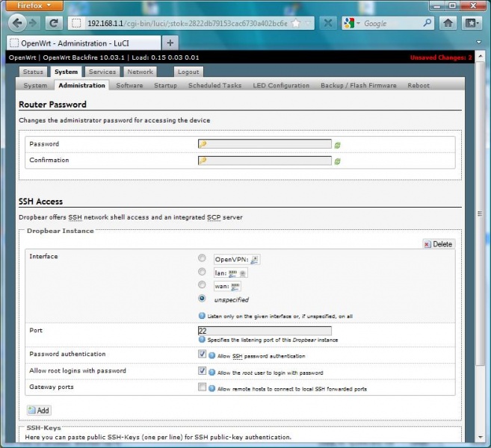
Task: Uncheck Allow SSH password authentication
Action: [202, 355]
